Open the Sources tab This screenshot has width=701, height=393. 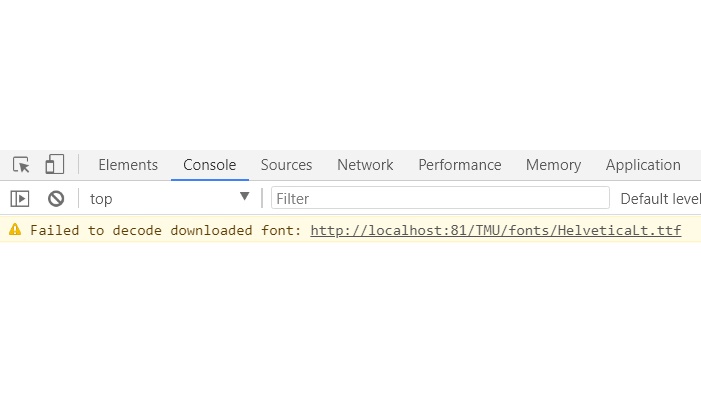[286, 165]
